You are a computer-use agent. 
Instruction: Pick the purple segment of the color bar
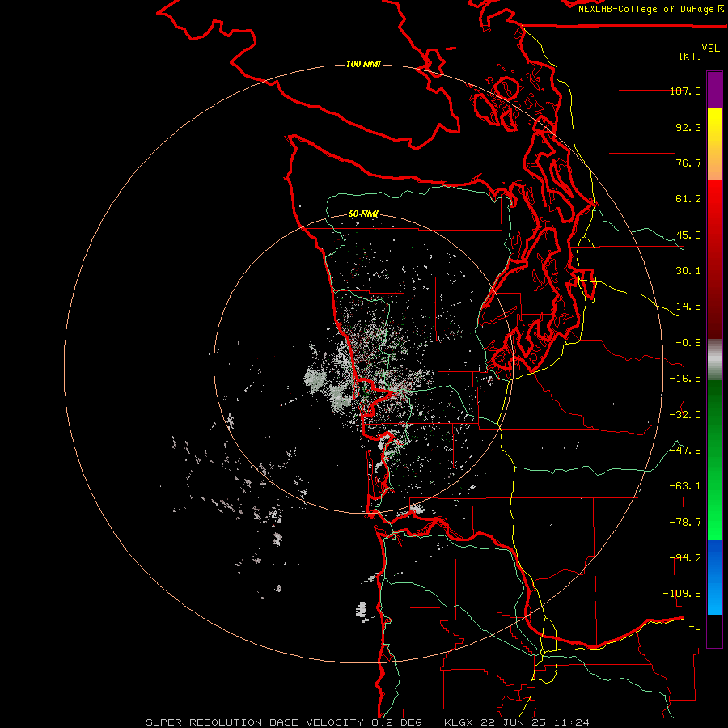pos(714,90)
